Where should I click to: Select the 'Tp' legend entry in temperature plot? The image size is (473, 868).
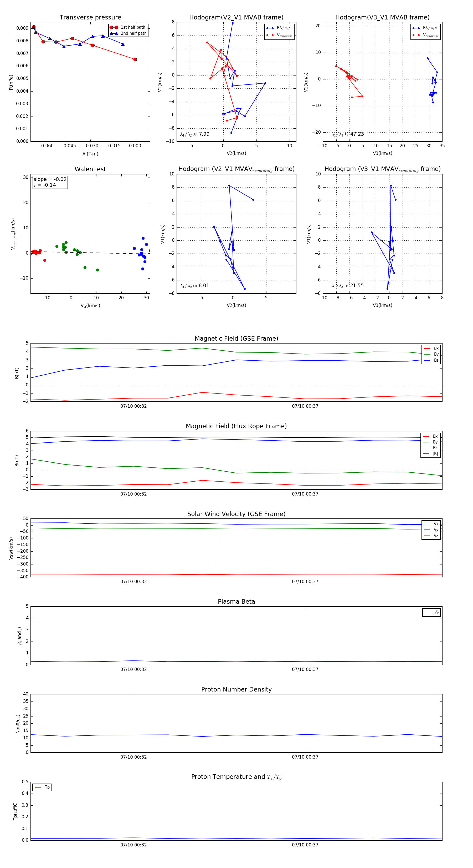point(42,788)
